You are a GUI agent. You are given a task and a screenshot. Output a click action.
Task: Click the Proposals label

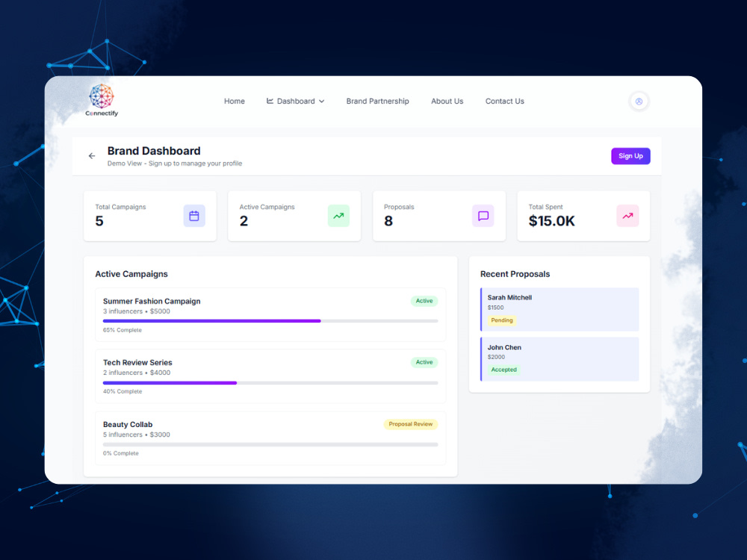click(399, 207)
